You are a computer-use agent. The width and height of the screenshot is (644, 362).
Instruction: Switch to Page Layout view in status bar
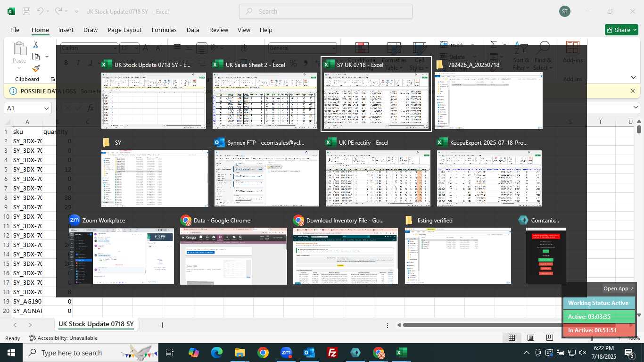click(531, 338)
